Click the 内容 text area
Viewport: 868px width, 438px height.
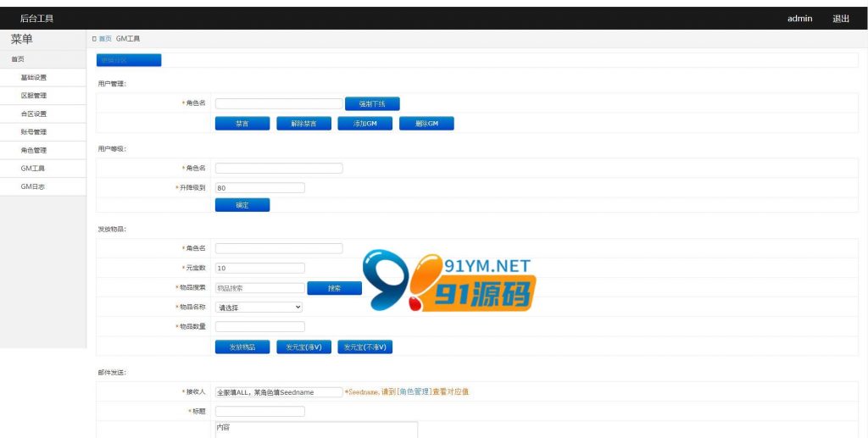point(316,430)
